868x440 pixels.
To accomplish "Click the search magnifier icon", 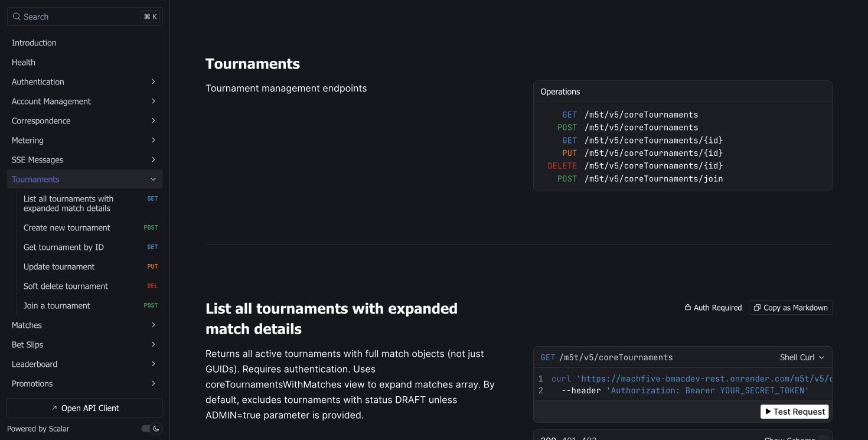I will (x=17, y=17).
